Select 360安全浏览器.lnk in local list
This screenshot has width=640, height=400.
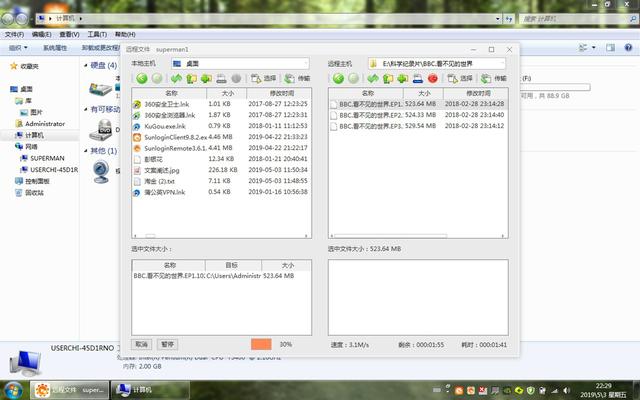(x=221, y=115)
